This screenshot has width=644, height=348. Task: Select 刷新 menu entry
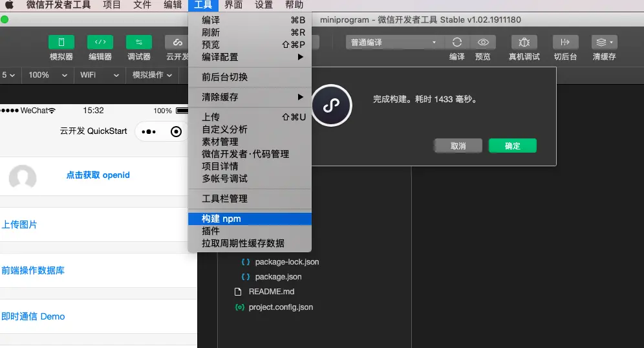(250, 32)
